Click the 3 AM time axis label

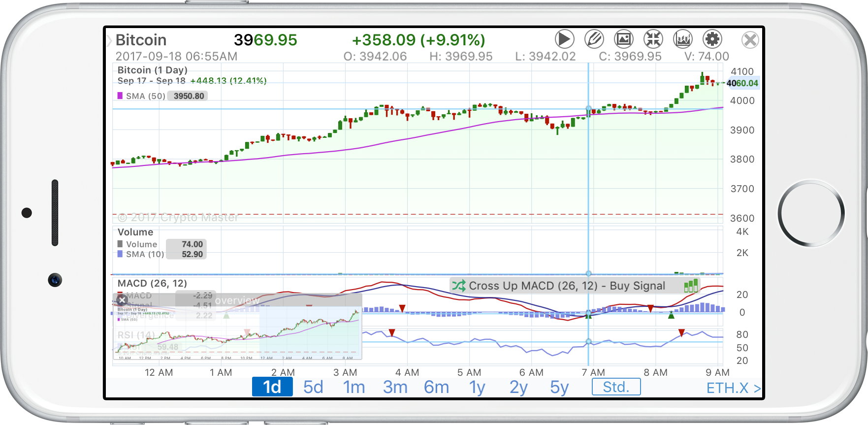(345, 372)
